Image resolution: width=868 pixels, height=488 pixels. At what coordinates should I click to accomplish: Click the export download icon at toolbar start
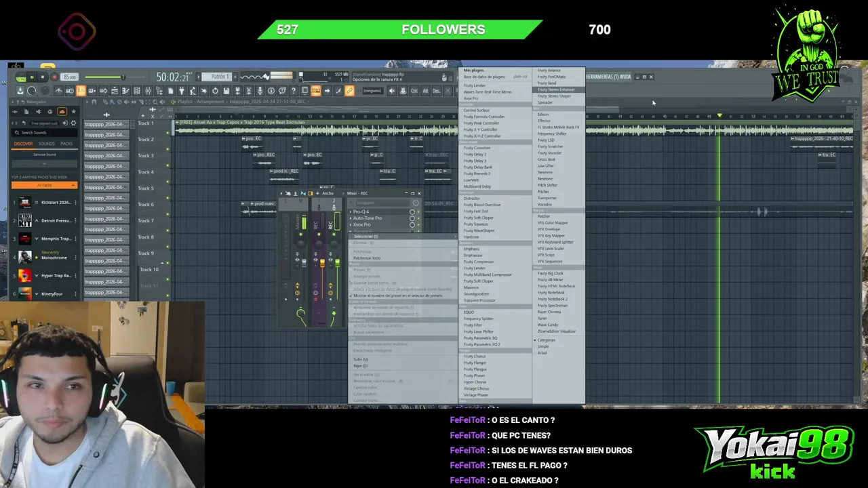click(20, 91)
